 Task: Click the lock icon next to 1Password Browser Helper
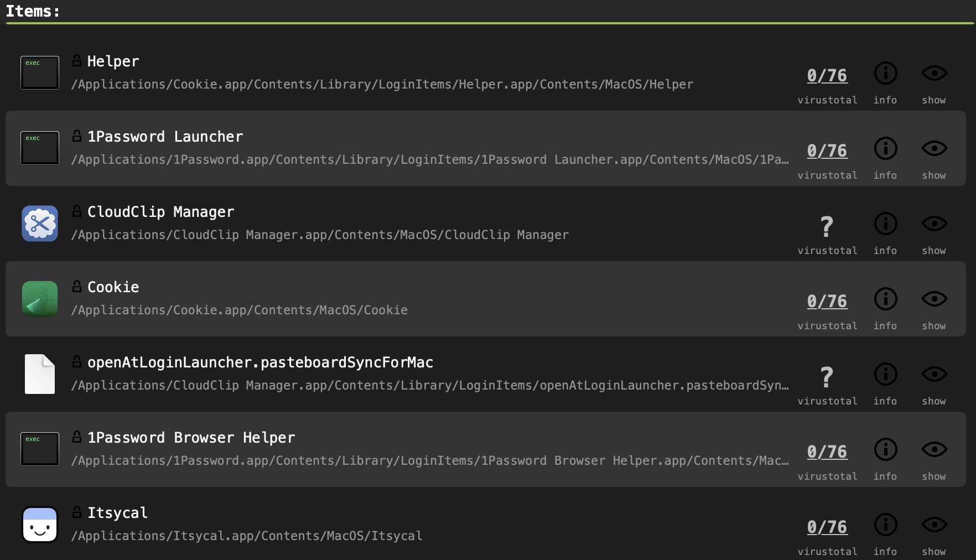[77, 437]
